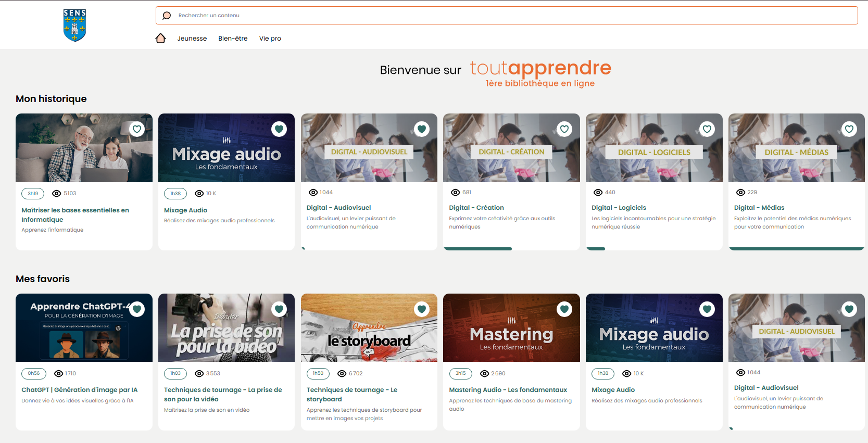
Task: Open the Jeunesse menu
Action: (x=192, y=39)
